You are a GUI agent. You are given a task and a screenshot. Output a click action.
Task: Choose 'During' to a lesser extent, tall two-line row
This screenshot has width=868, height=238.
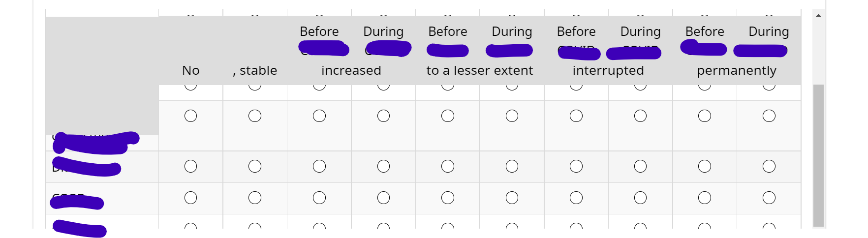pyautogui.click(x=512, y=116)
